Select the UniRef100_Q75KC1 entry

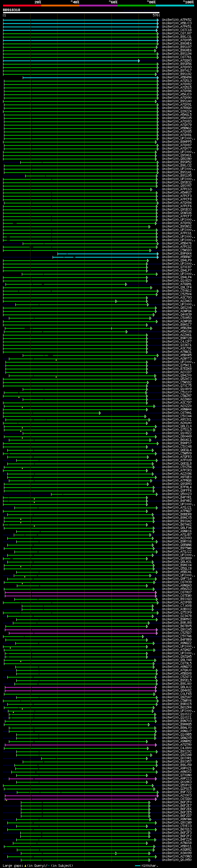pyautogui.click(x=176, y=365)
